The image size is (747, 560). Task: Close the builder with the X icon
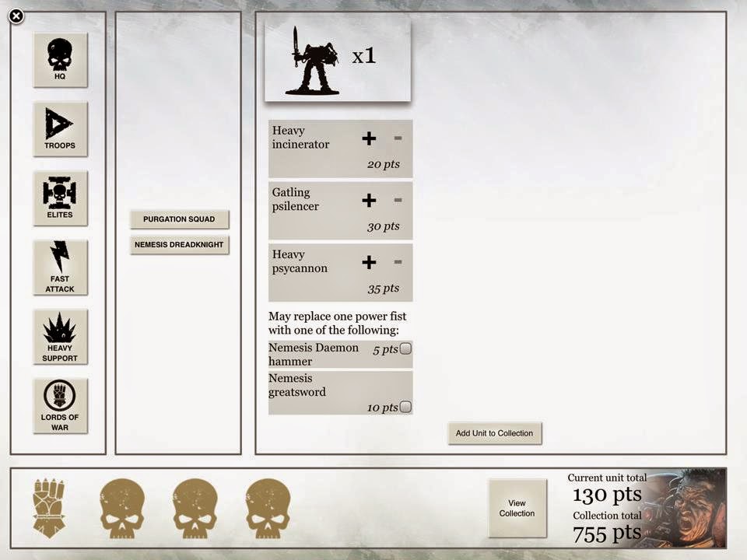[x=16, y=16]
